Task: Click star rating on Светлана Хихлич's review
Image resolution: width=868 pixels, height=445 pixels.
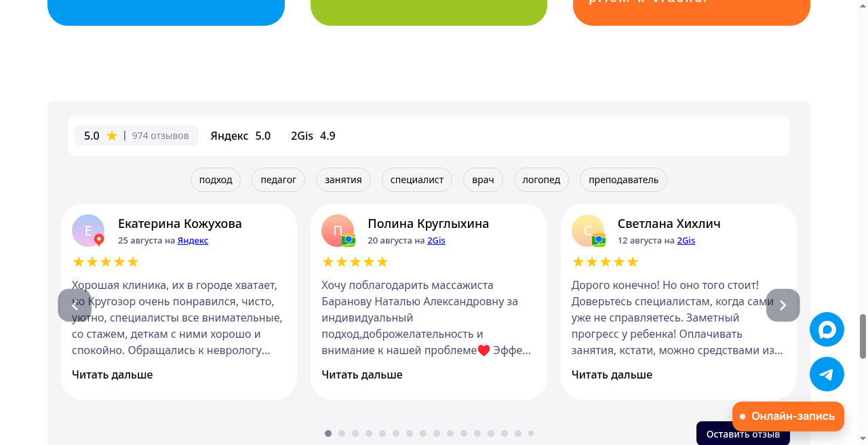Action: tap(605, 262)
